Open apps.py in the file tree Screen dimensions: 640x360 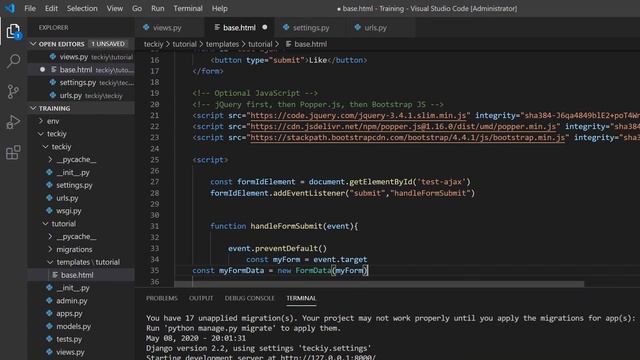click(x=81, y=313)
